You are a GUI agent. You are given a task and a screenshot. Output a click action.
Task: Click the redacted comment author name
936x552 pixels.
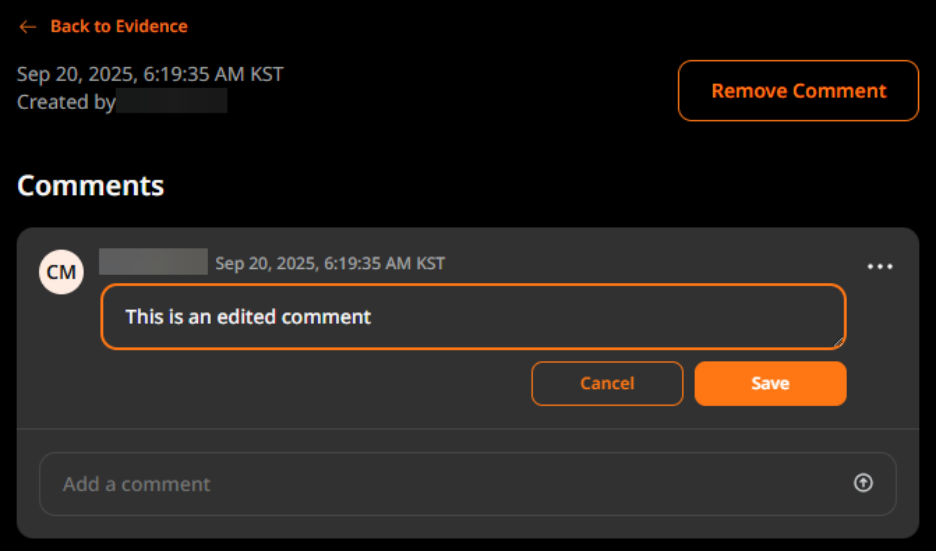click(153, 262)
